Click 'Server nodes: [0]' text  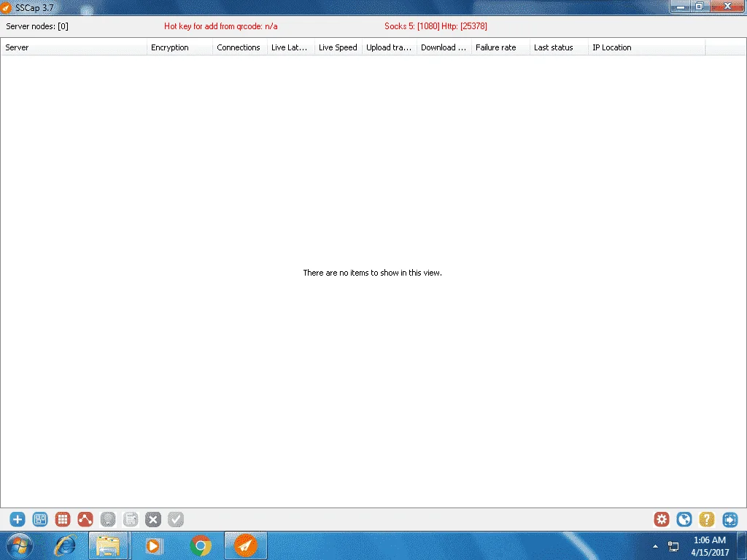click(37, 26)
